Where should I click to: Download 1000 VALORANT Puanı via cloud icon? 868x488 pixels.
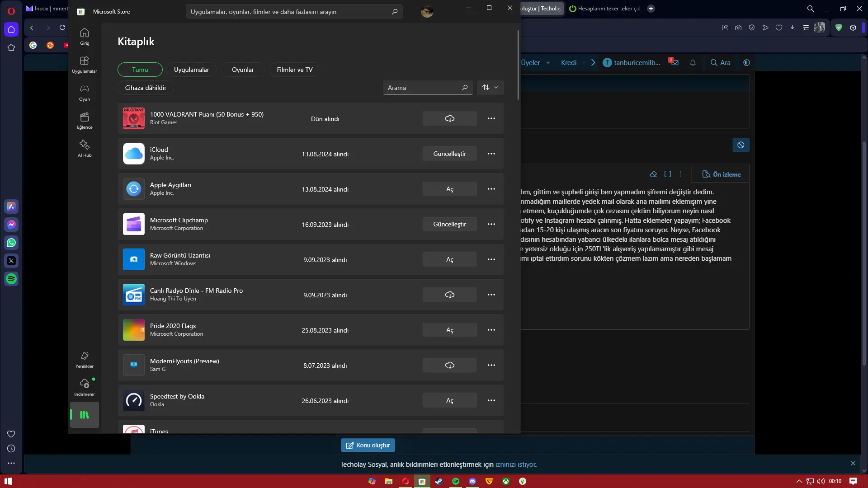tap(449, 118)
